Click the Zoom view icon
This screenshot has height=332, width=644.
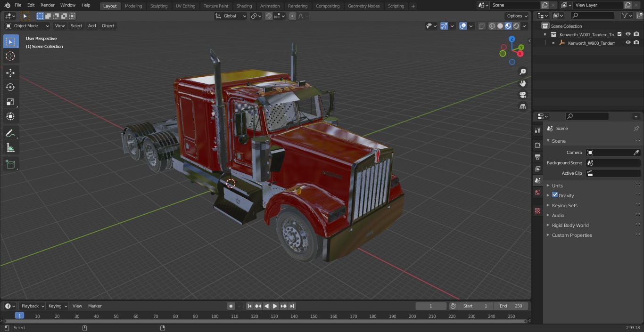[x=522, y=72]
